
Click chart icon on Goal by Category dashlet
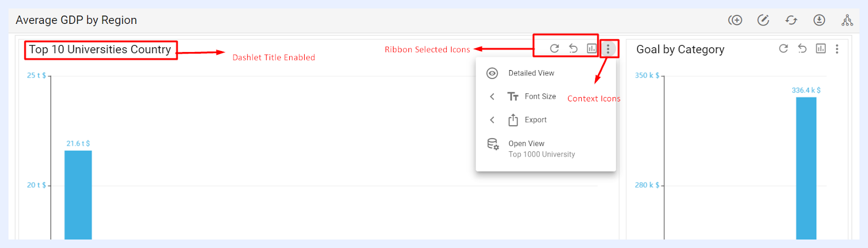coord(821,48)
